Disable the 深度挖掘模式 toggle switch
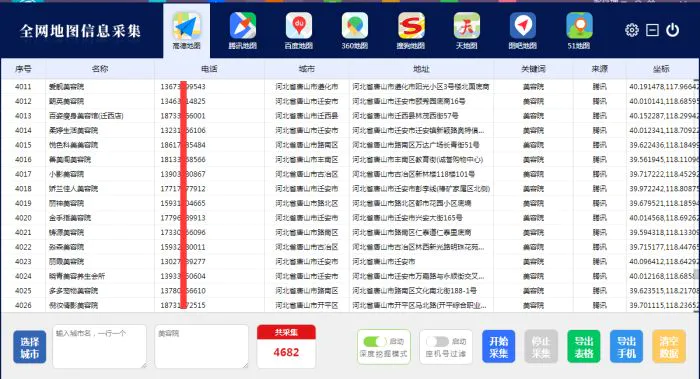The height and width of the screenshot is (379, 700). click(375, 342)
